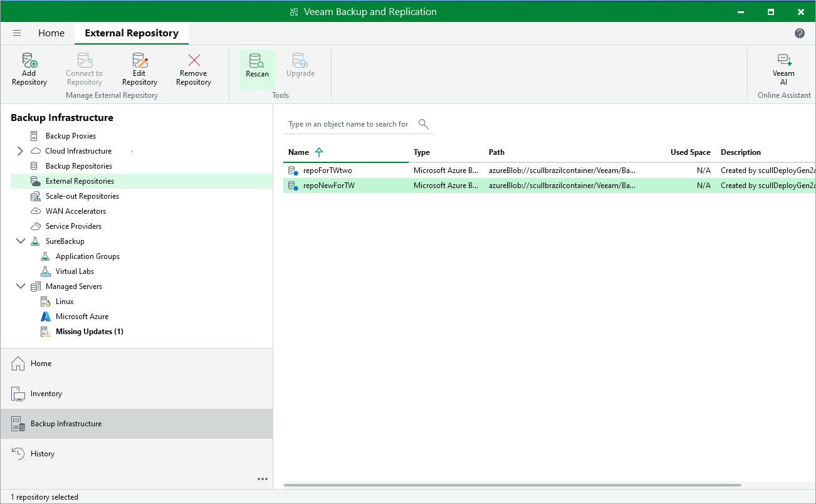
Task: Click the Rescan tool icon
Action: 257,60
